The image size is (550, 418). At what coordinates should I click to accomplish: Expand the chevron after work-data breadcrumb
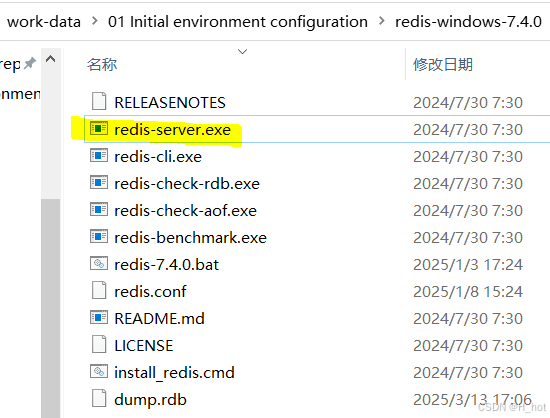coord(94,21)
